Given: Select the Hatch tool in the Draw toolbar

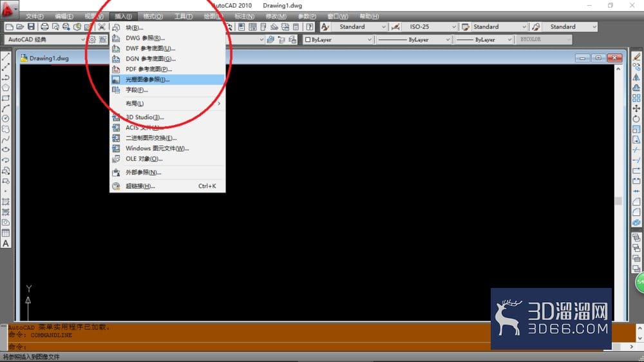Looking at the screenshot, I should click(x=6, y=202).
